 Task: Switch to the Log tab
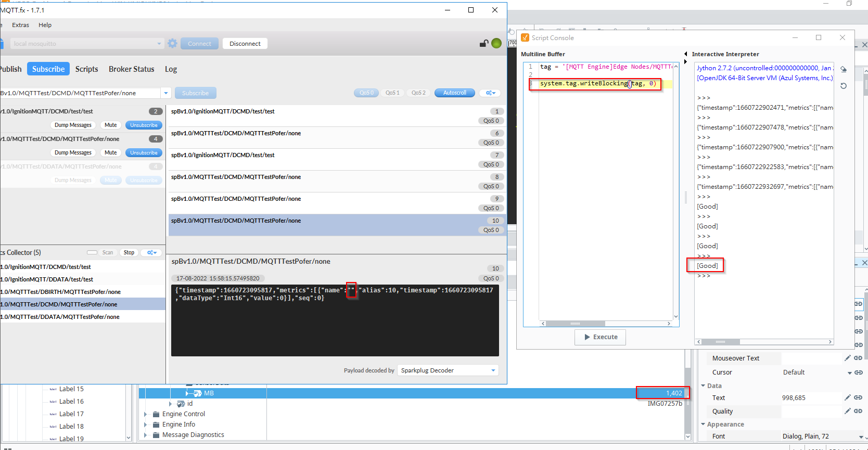(171, 69)
